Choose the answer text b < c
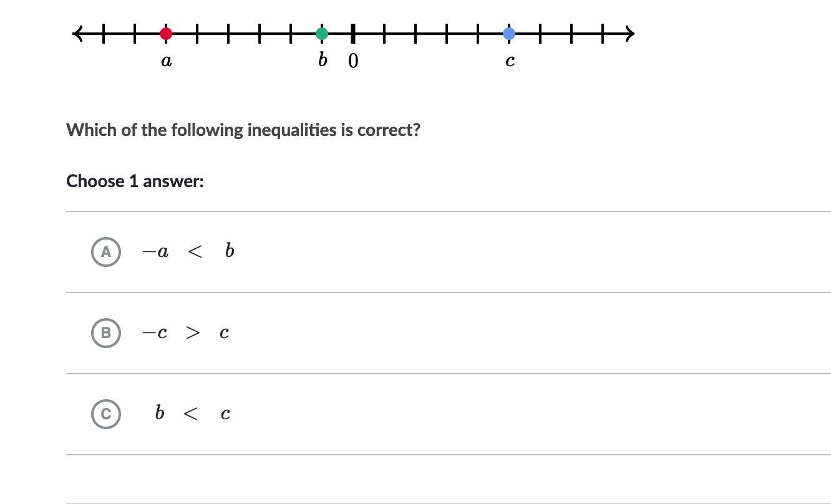The width and height of the screenshot is (831, 504). tap(192, 414)
